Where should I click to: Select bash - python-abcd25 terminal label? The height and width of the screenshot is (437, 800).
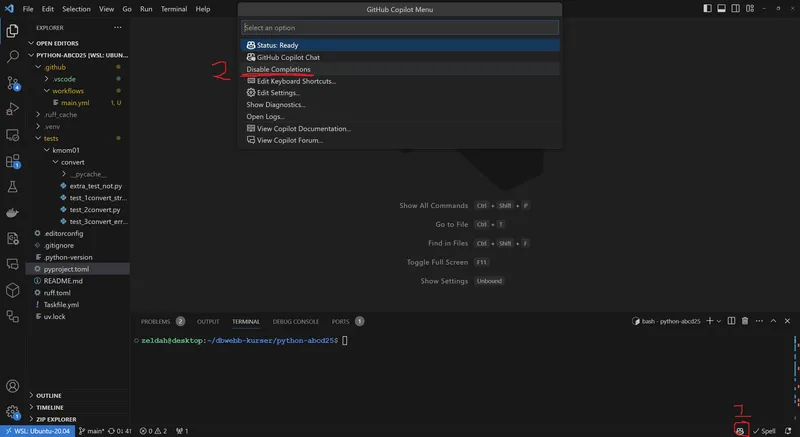click(666, 321)
